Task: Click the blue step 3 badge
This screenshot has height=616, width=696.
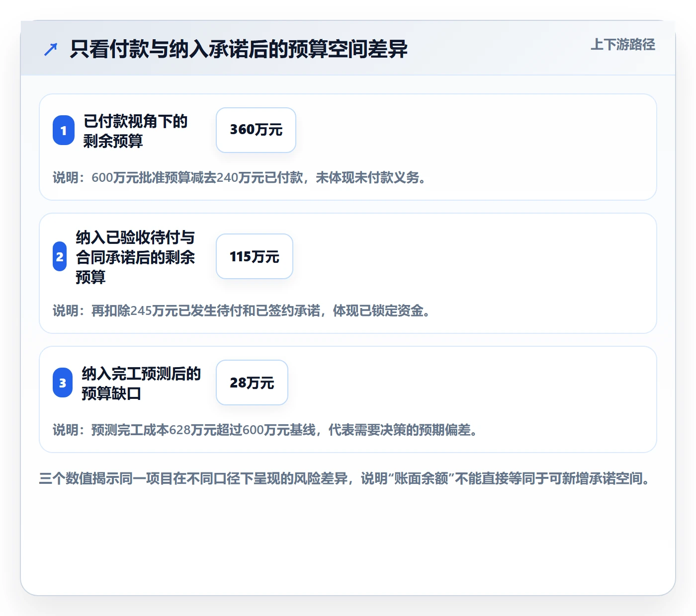Action: (63, 383)
